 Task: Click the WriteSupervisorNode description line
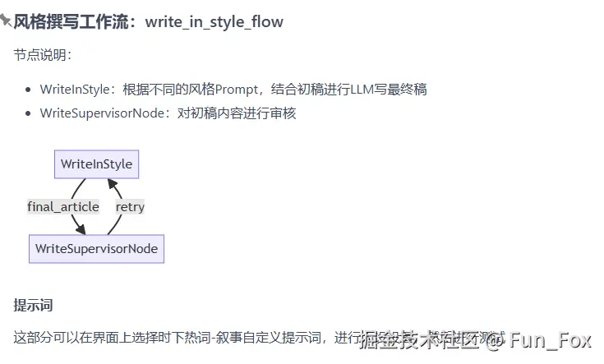[x=168, y=113]
